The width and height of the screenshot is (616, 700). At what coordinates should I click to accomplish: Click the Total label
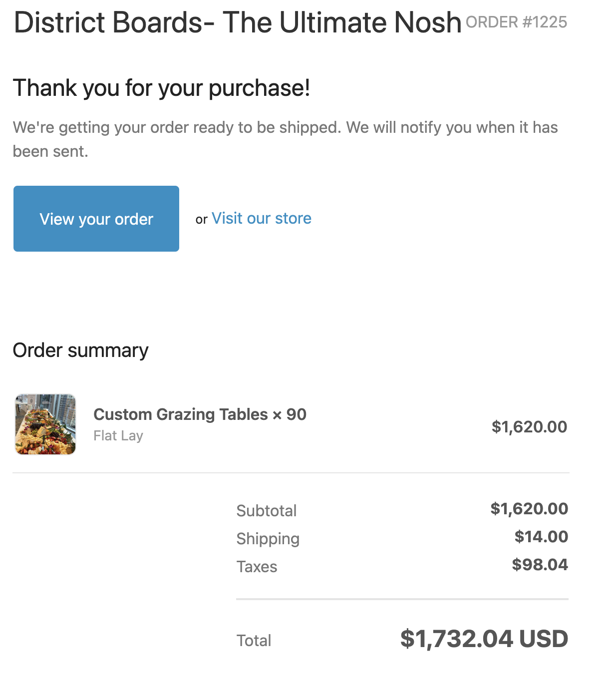click(x=254, y=640)
